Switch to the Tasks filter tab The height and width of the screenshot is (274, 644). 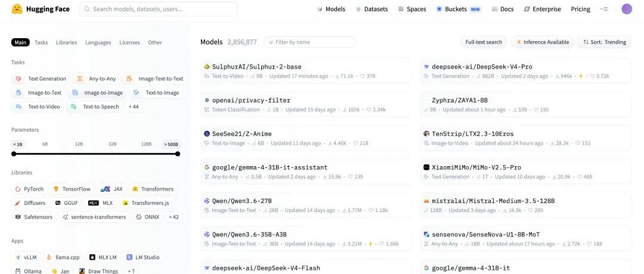[41, 42]
